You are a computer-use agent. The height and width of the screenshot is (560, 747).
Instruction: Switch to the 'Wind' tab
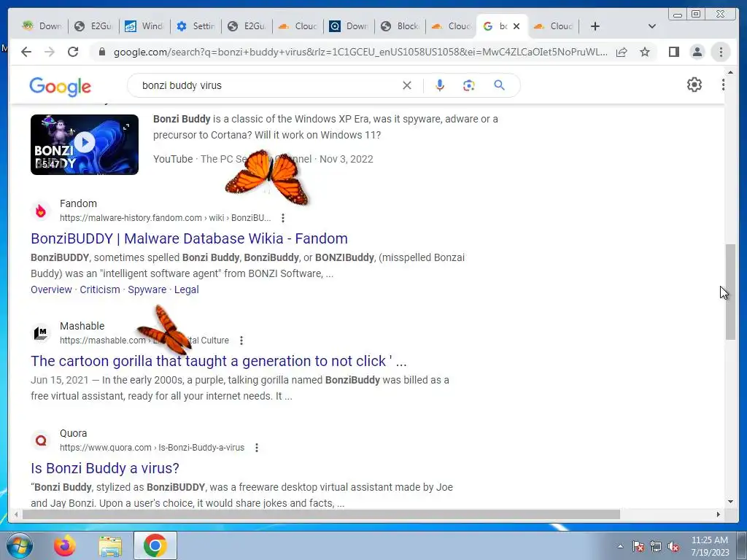point(145,26)
